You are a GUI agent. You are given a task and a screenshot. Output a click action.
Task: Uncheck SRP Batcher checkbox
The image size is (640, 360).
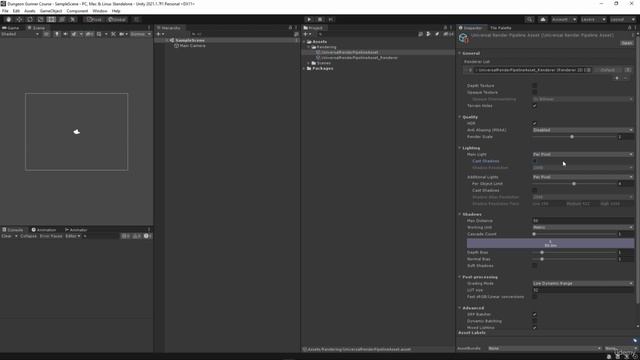535,314
